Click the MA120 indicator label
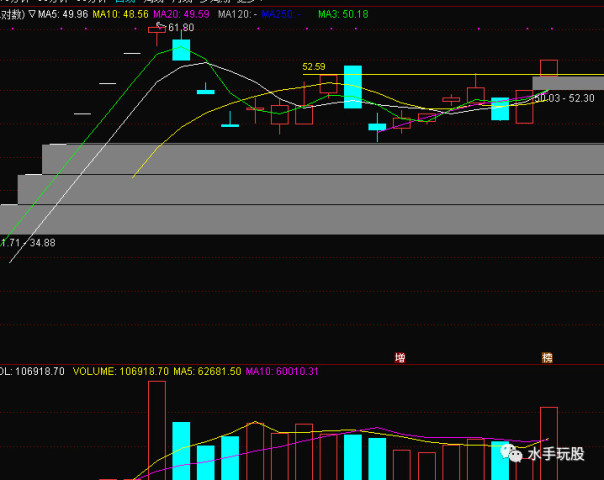 pyautogui.click(x=237, y=15)
